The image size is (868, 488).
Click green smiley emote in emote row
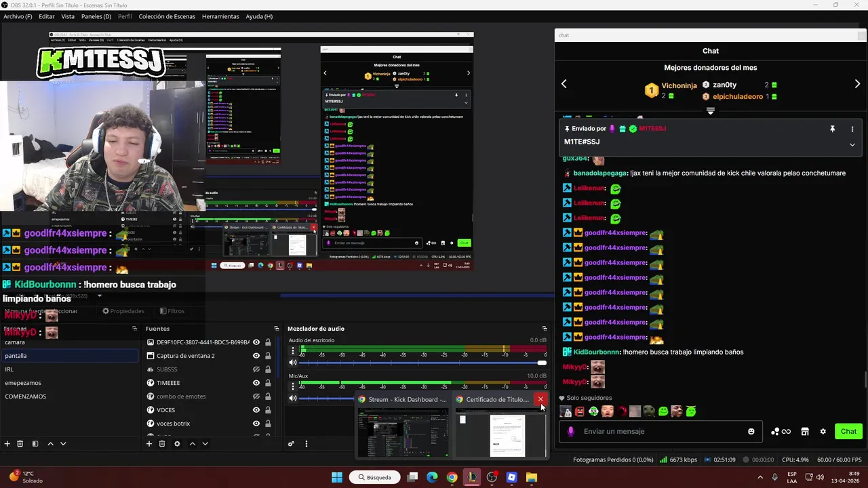tap(663, 411)
